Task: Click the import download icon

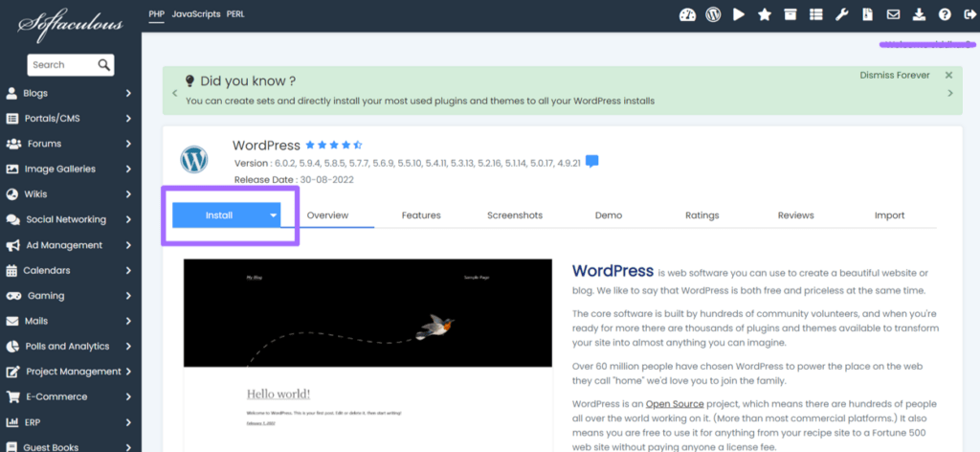Action: point(919,15)
